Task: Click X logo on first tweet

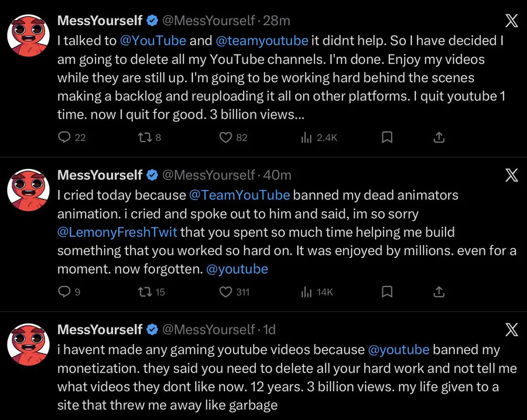Action: pos(511,21)
